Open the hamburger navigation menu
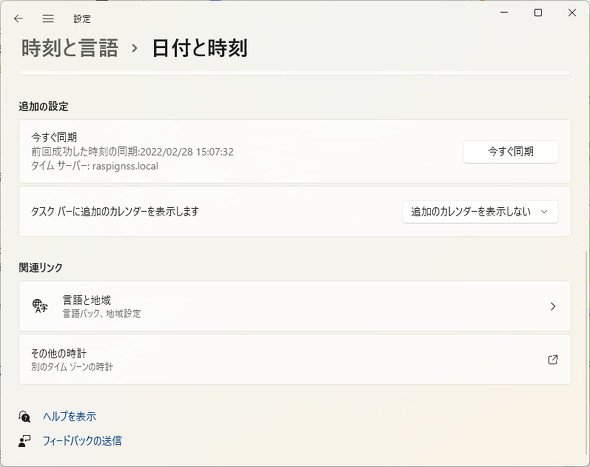The height and width of the screenshot is (467, 590). [x=48, y=19]
